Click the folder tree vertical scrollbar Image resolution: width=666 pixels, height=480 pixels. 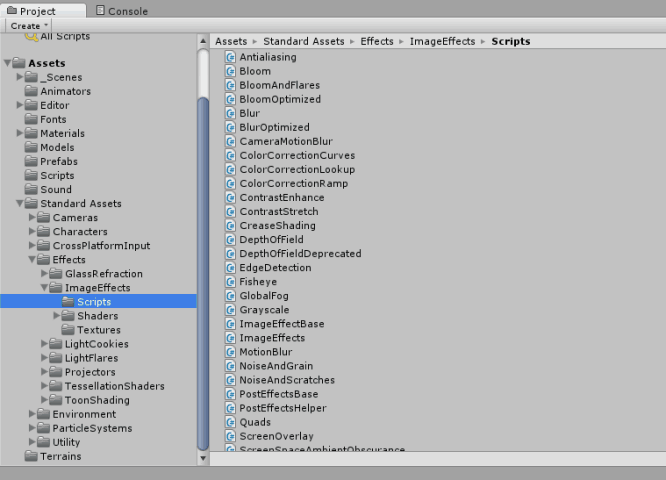(x=203, y=270)
